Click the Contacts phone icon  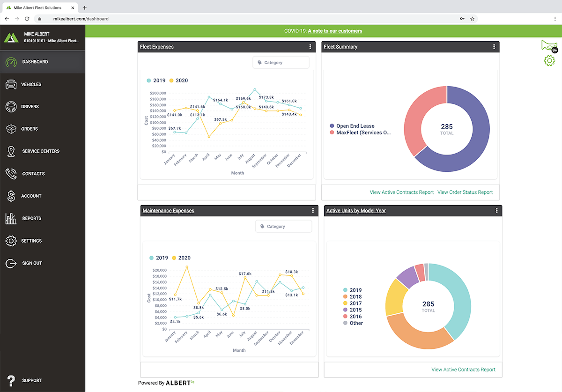coord(11,174)
